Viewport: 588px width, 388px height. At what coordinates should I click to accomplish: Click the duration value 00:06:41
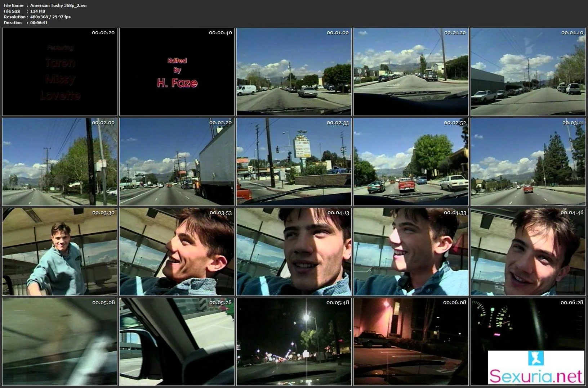[39, 23]
